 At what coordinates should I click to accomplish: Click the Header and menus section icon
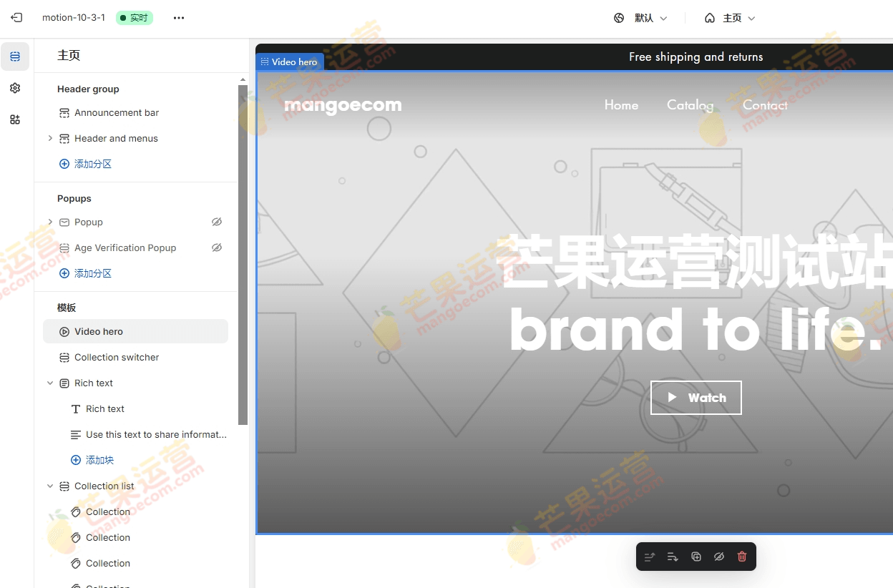pyautogui.click(x=64, y=139)
